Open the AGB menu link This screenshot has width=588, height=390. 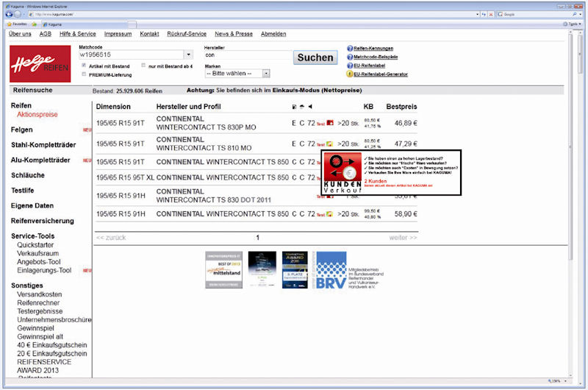coord(46,34)
